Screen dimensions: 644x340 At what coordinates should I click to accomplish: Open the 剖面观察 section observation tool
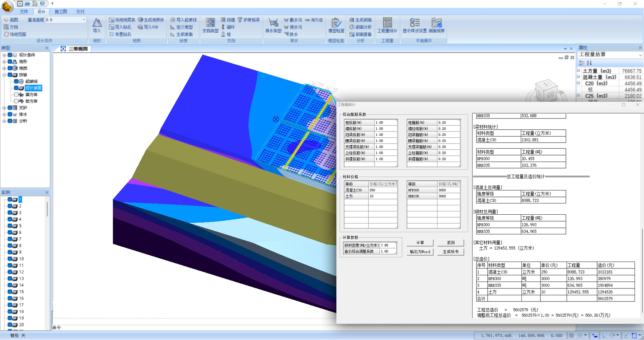tap(436, 26)
